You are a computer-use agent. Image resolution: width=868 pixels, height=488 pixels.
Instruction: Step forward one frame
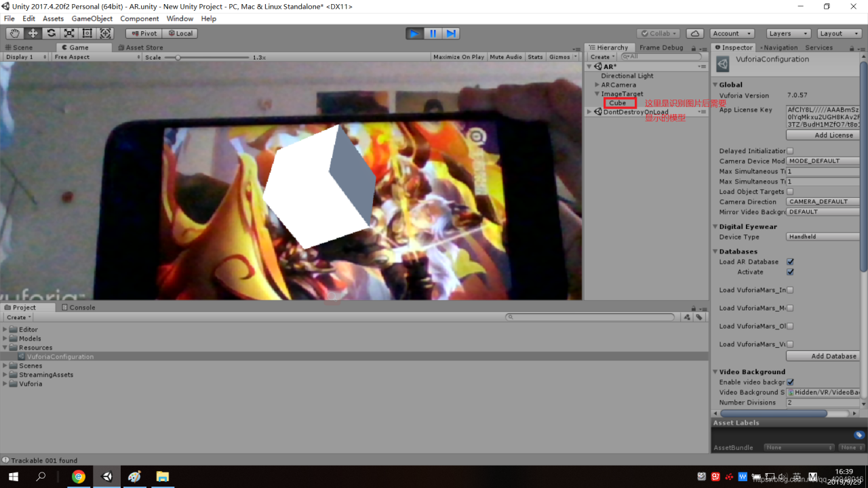[451, 33]
